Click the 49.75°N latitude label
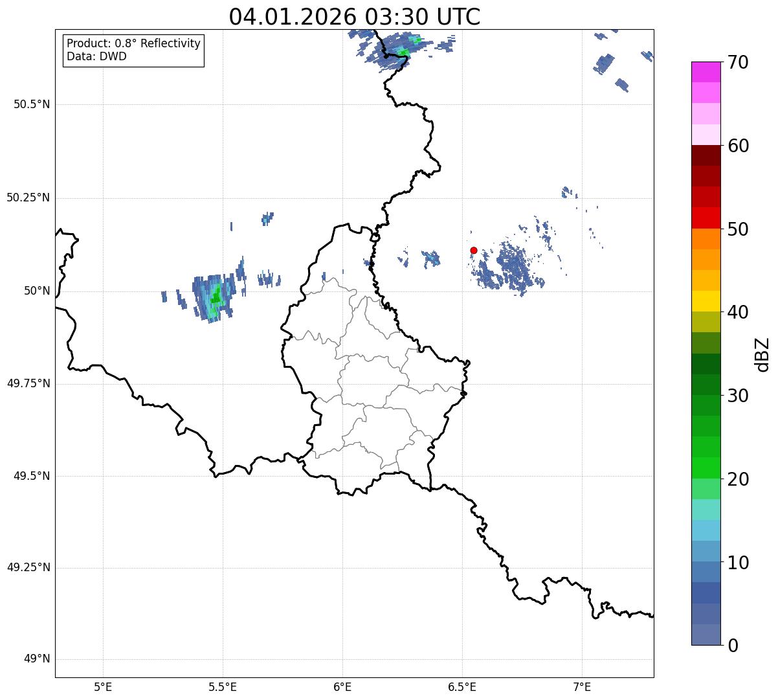 (x=28, y=383)
